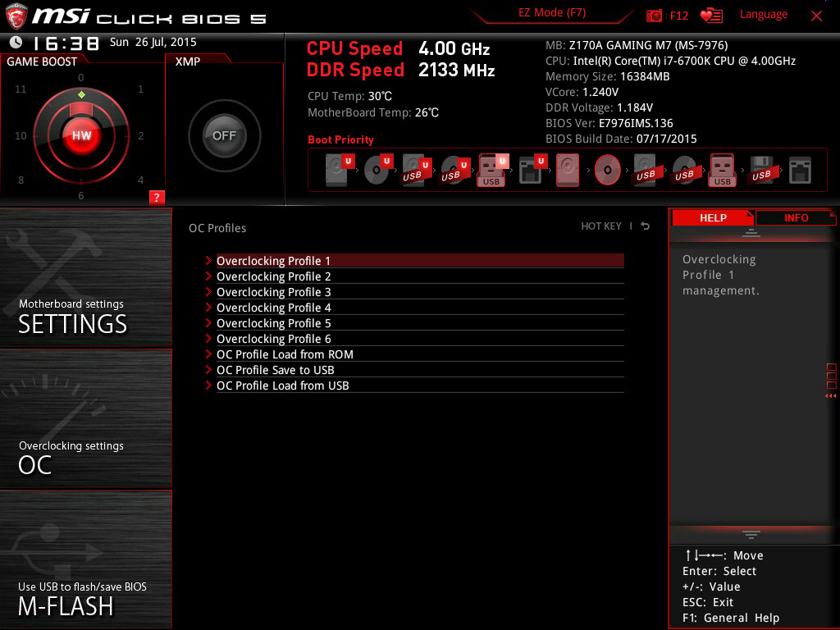This screenshot has width=840, height=630.
Task: Open the Language selection
Action: [764, 15]
